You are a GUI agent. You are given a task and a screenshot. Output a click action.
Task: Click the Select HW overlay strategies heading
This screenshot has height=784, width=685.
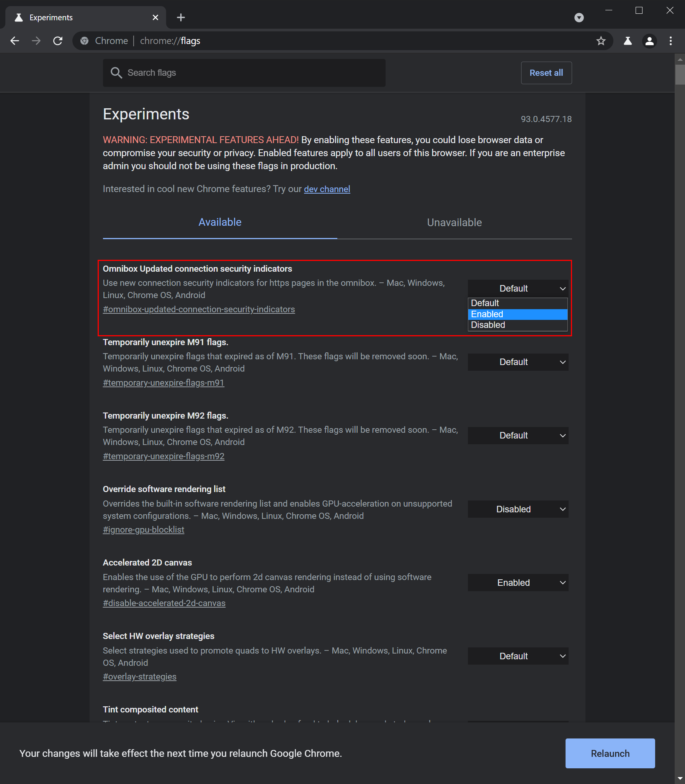tap(159, 636)
